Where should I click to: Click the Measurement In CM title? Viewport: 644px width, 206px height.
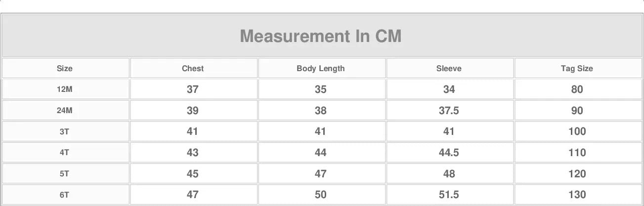tap(321, 36)
